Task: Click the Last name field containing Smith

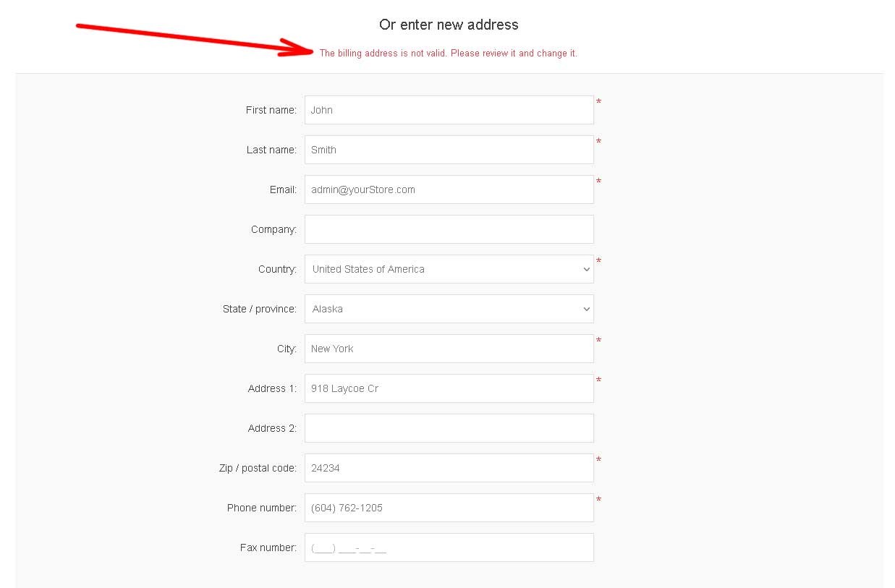Action: coord(449,150)
